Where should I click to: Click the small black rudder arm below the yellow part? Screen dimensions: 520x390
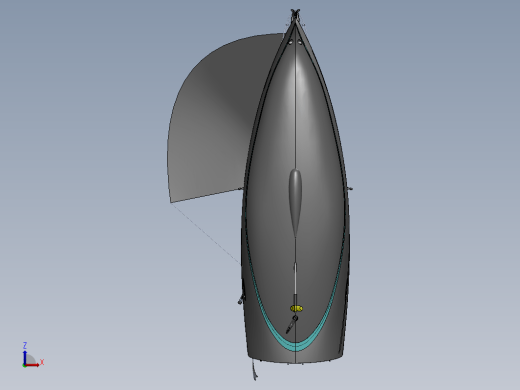[292, 324]
